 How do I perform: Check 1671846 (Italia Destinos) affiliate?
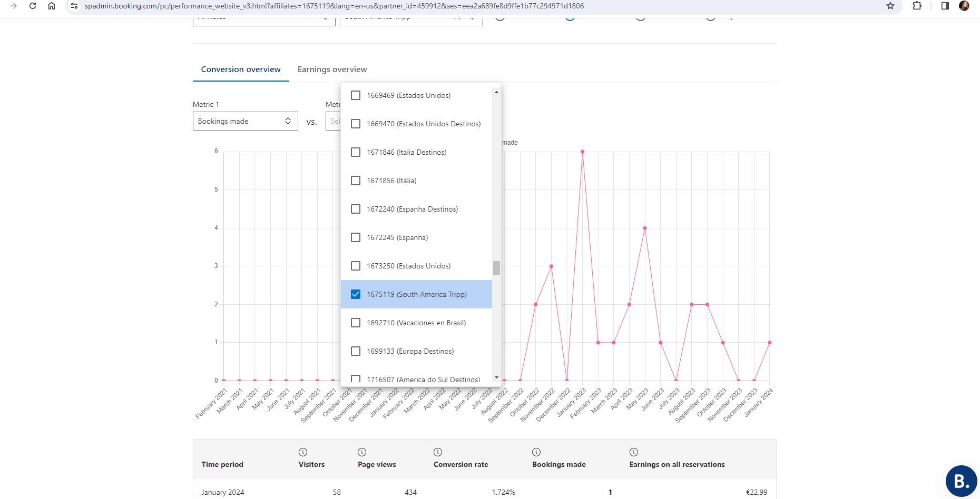pos(356,152)
